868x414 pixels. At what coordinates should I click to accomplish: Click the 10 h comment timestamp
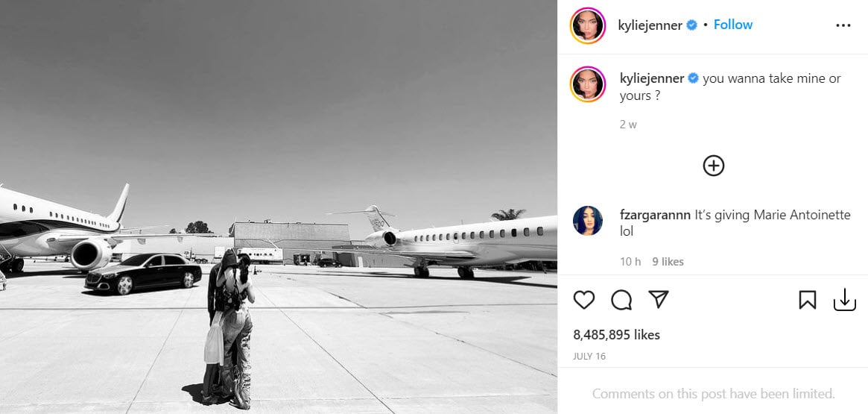click(x=630, y=262)
